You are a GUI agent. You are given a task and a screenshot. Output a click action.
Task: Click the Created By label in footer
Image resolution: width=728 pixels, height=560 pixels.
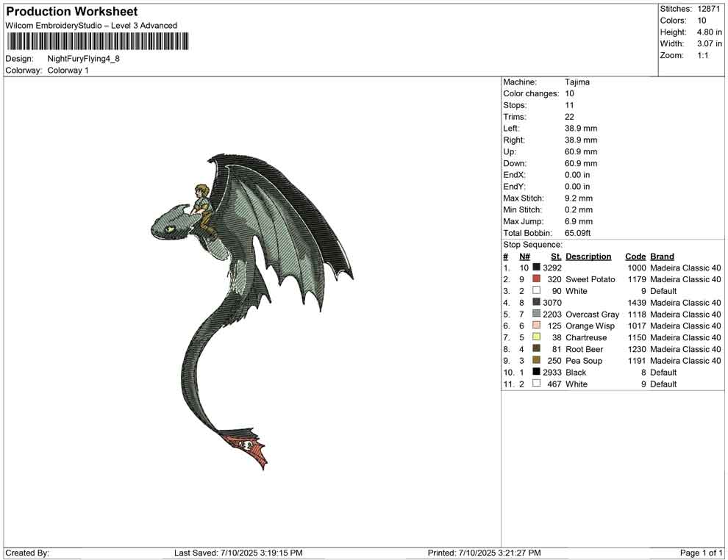tap(27, 553)
